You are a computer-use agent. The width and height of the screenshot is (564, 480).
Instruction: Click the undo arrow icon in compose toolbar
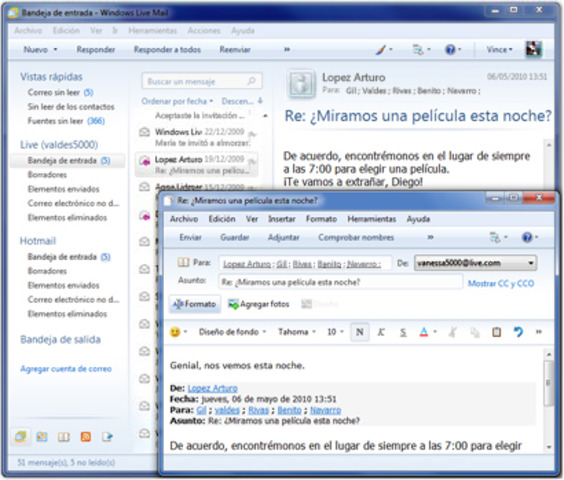coord(518,332)
